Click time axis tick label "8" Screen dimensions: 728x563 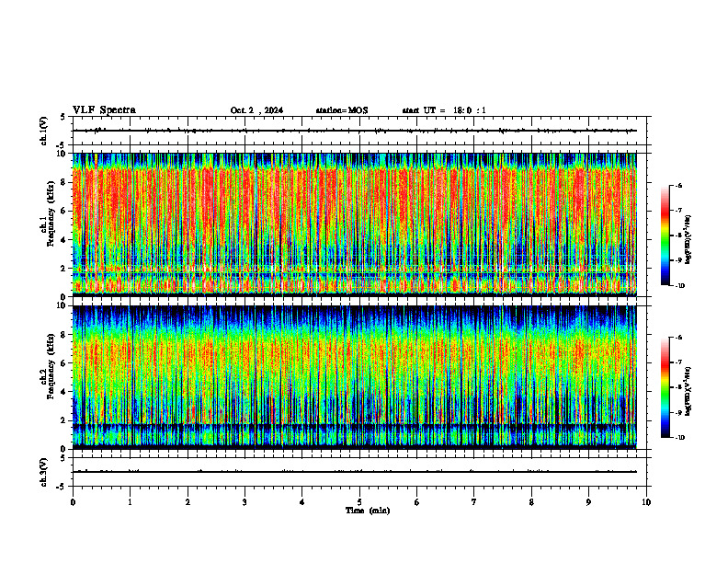coord(531,502)
